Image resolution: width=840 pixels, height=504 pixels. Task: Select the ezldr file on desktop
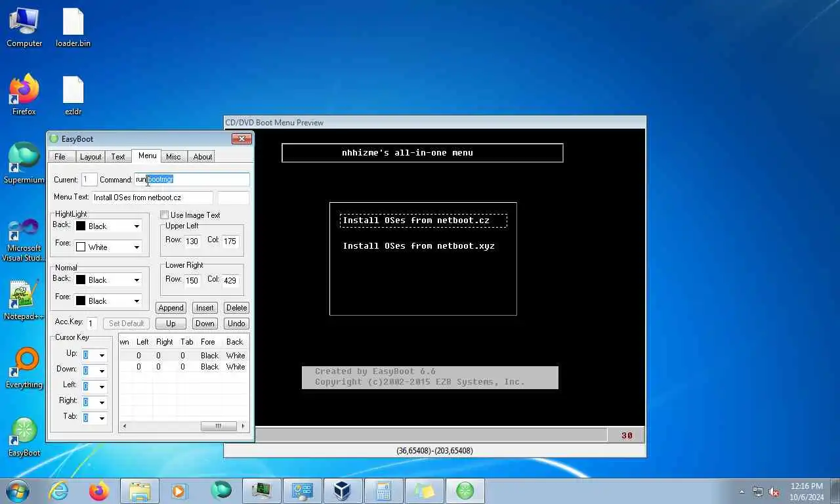click(73, 95)
